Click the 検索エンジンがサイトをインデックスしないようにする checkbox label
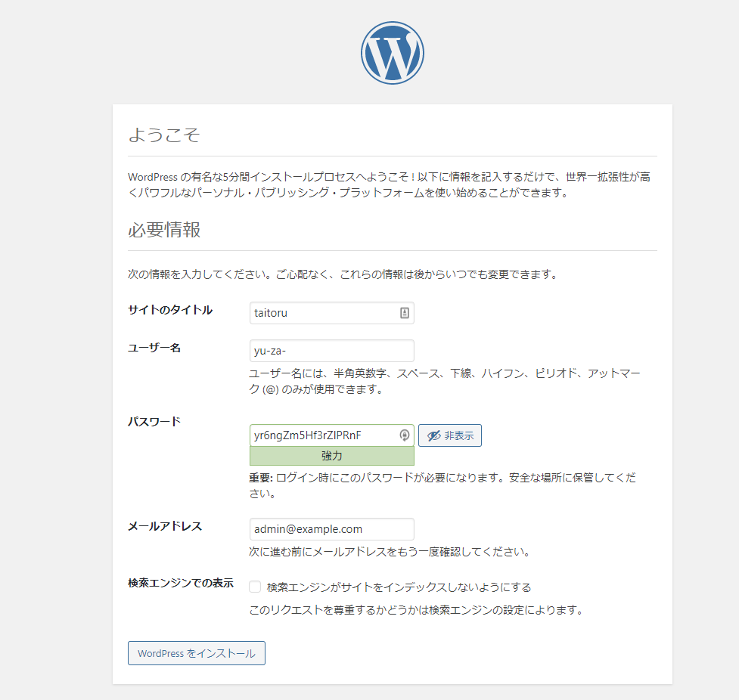Image resolution: width=739 pixels, height=700 pixels. [399, 587]
